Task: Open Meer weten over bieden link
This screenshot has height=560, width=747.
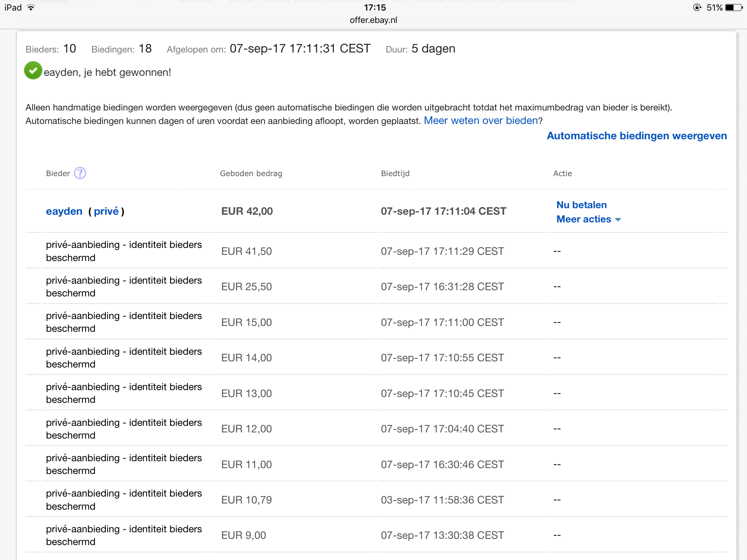Action: click(481, 121)
